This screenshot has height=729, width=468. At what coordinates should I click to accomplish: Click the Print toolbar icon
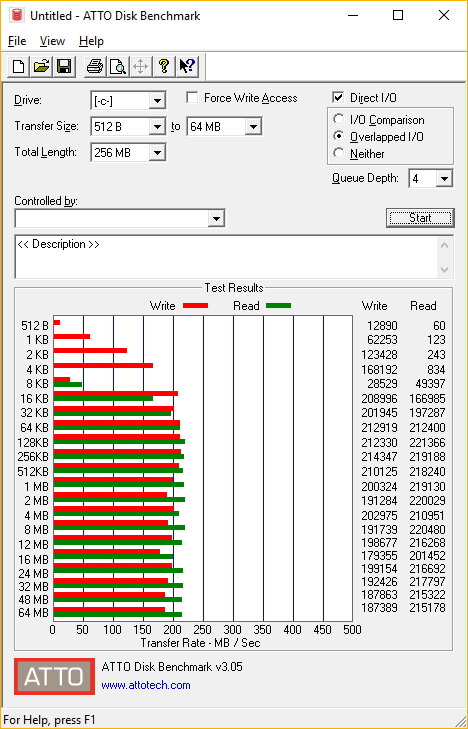click(95, 67)
